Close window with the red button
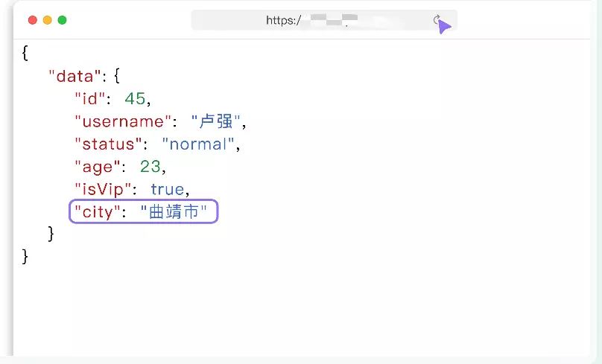This screenshot has height=364, width=602. [33, 20]
